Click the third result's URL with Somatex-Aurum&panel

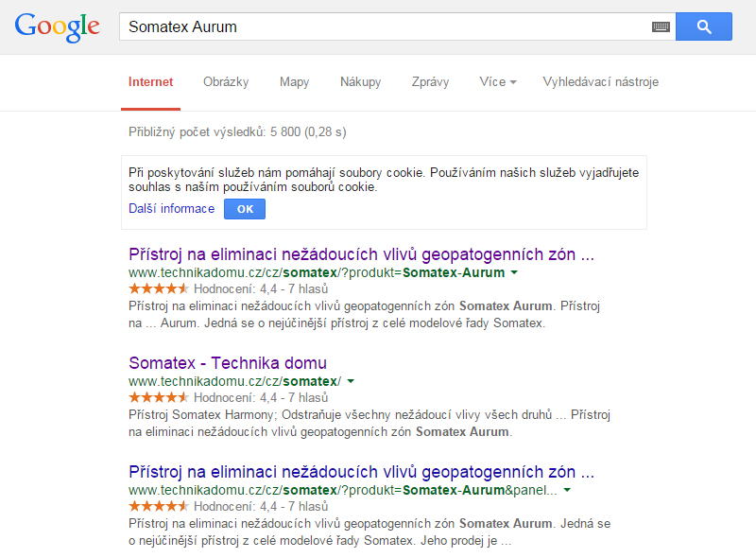(343, 490)
